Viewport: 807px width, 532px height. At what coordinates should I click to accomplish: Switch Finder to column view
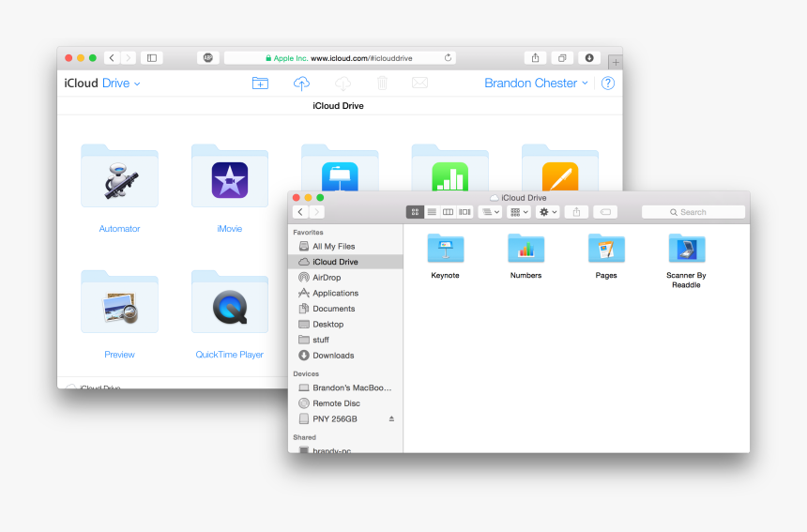click(x=449, y=212)
